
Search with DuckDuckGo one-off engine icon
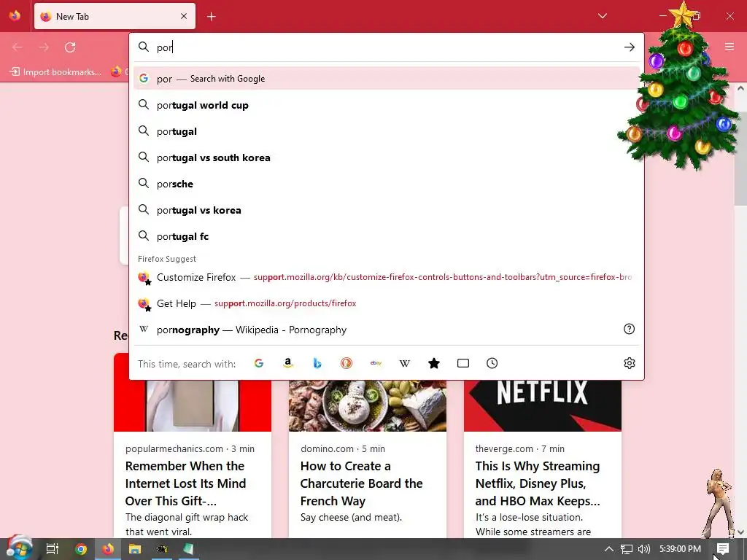[347, 363]
